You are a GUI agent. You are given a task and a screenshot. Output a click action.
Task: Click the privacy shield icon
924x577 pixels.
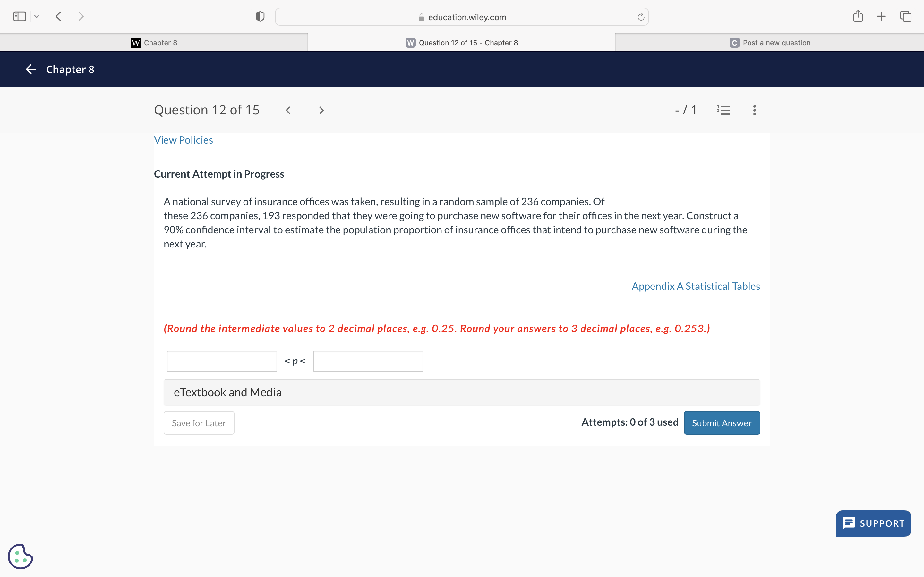pos(260,16)
